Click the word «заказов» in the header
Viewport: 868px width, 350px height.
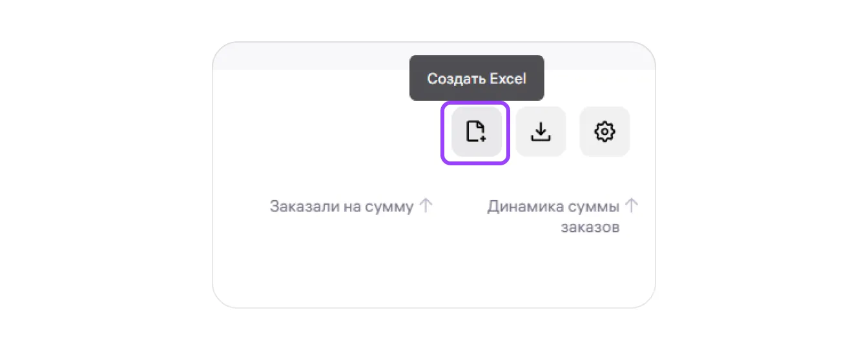pos(590,227)
